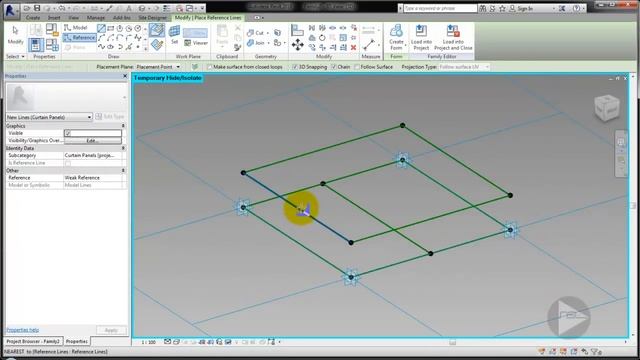Click the binoculars search icon

point(483,8)
